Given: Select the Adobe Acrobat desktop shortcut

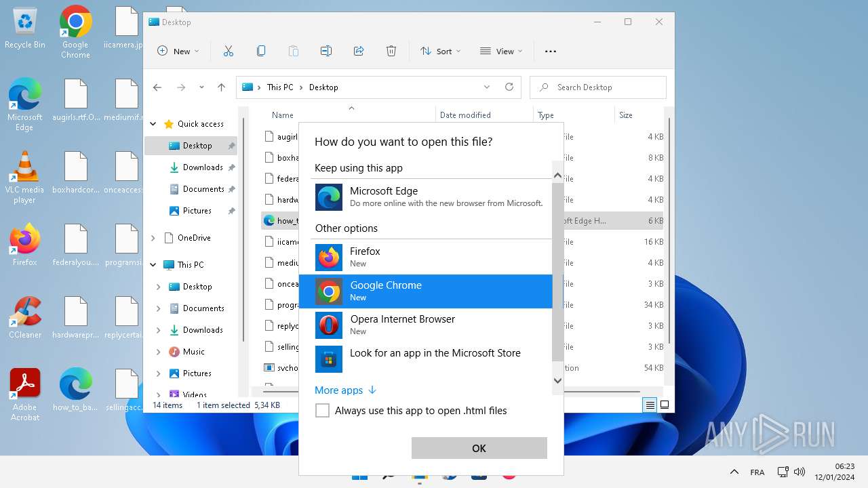Looking at the screenshot, I should (x=25, y=395).
